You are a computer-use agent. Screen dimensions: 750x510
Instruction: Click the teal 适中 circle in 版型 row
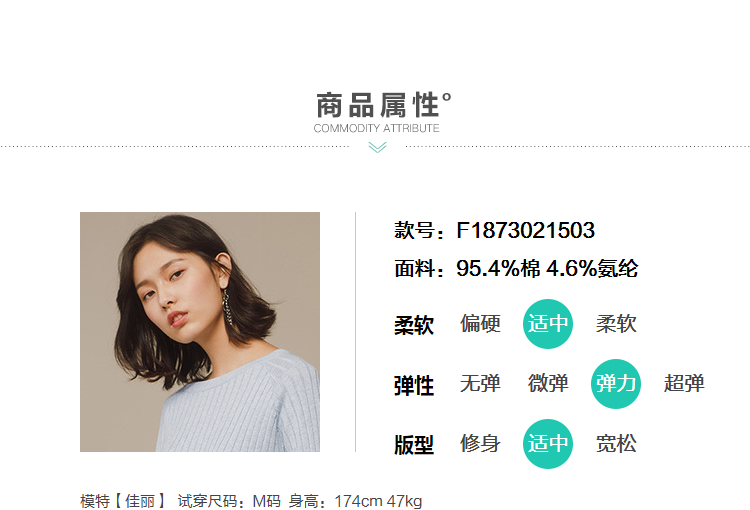[548, 443]
